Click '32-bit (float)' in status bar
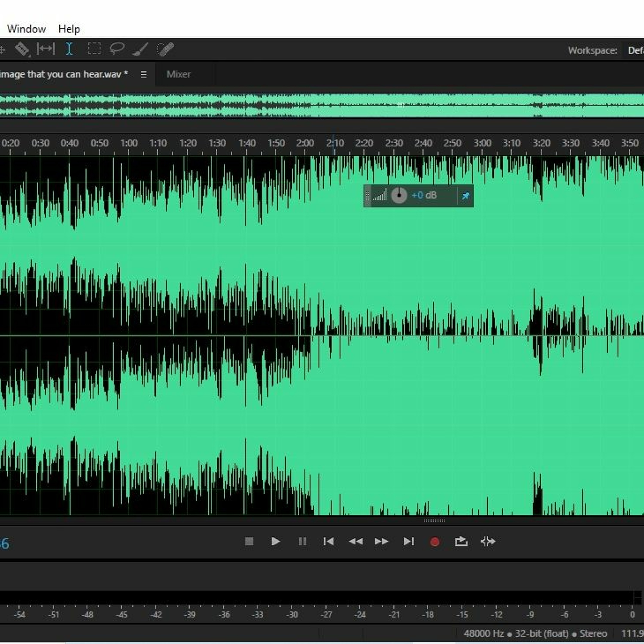Image resolution: width=644 pixels, height=644 pixels. click(542, 634)
